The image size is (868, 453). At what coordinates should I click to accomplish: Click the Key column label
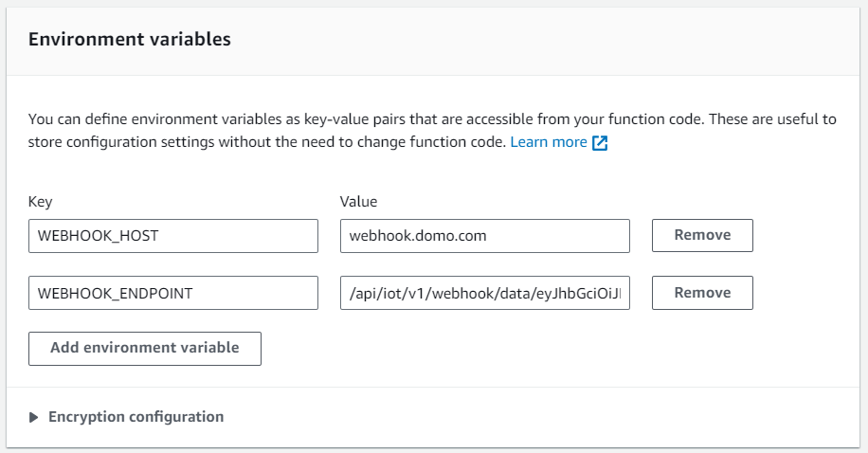(41, 202)
